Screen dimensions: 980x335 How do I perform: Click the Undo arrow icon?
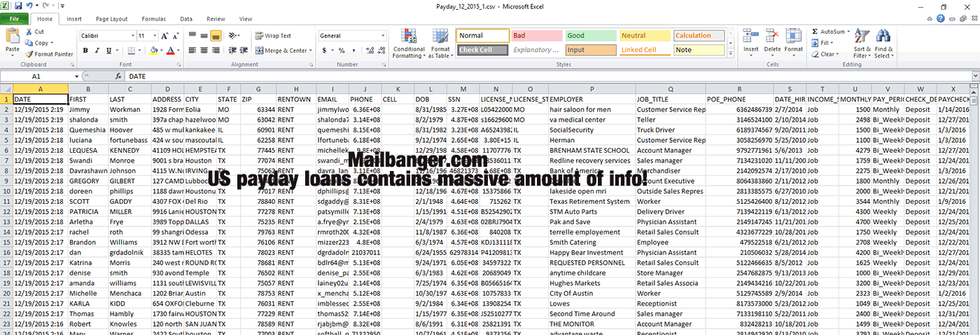coord(29,6)
